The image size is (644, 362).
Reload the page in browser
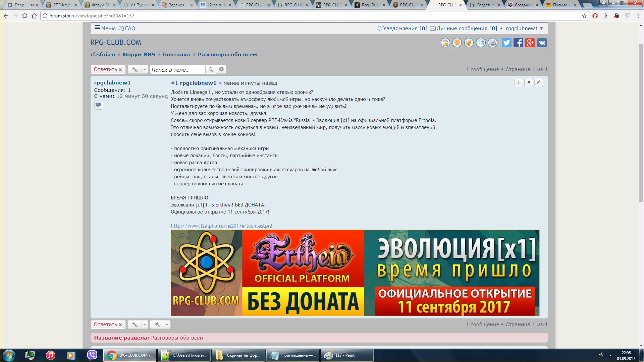click(25, 16)
